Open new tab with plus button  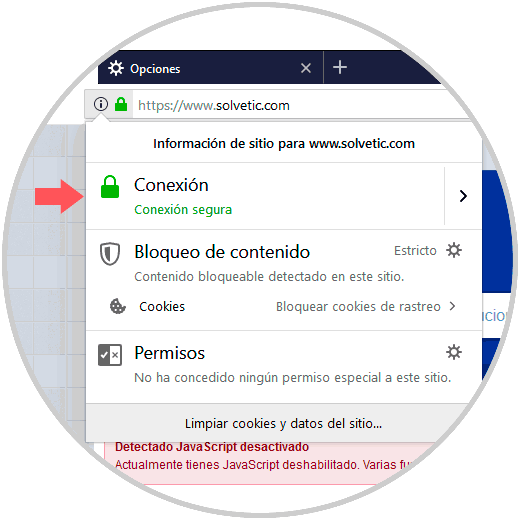tap(340, 67)
